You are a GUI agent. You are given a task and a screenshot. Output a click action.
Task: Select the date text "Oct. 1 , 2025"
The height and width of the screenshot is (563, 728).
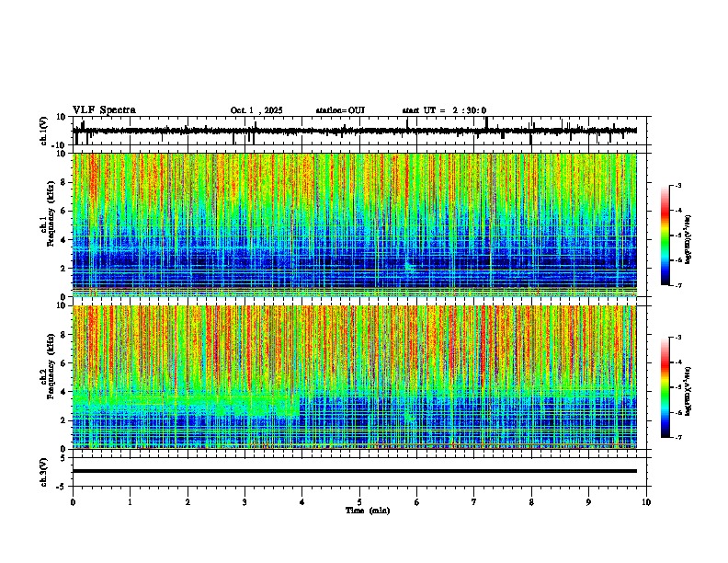(256, 110)
